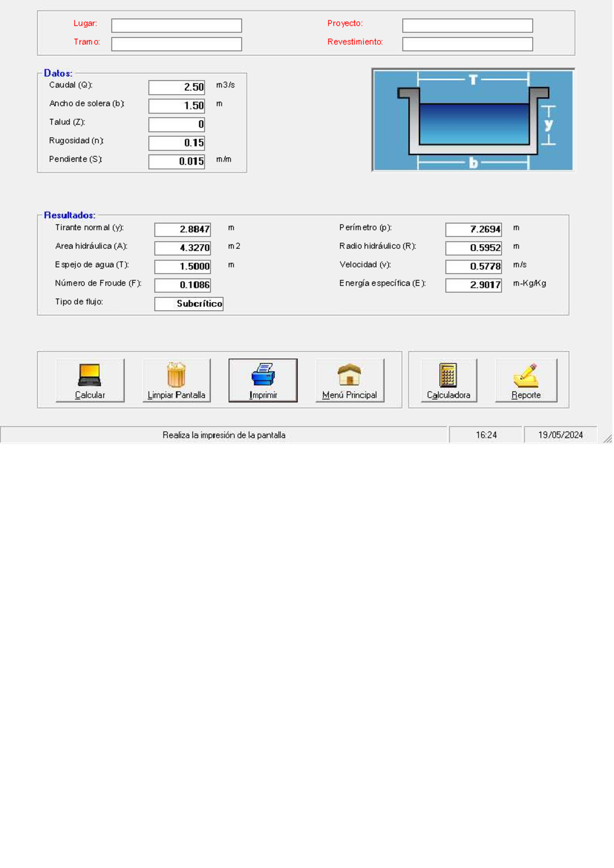Open Menú Principal via house icon
This screenshot has width=614, height=868.
[x=349, y=375]
